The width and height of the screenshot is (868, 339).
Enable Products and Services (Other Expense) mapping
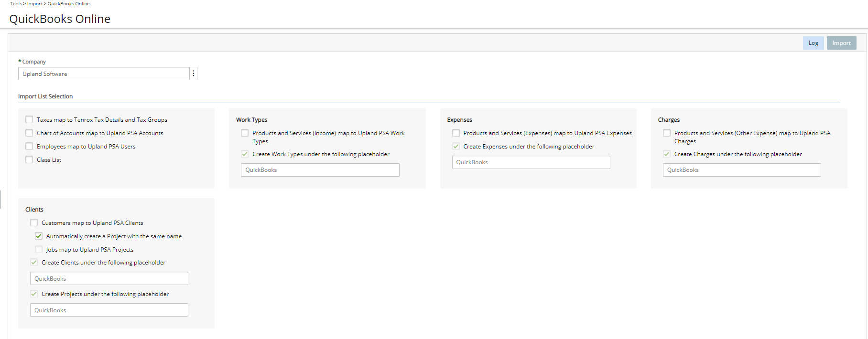[667, 133]
